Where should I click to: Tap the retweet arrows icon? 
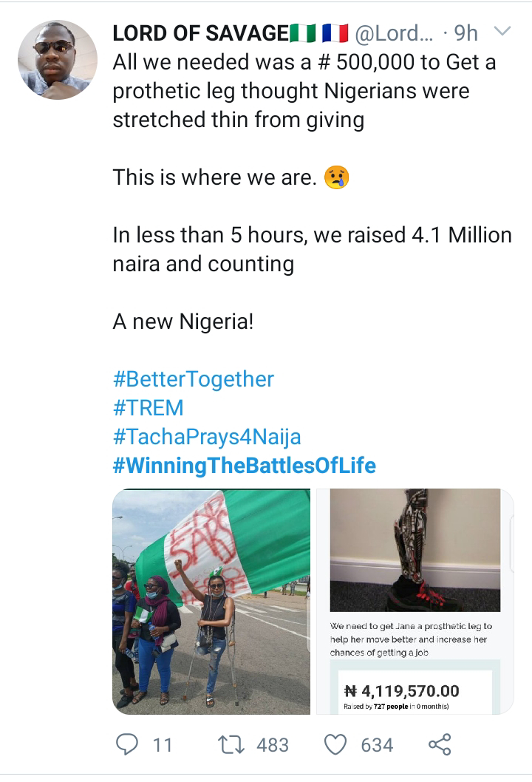point(232,744)
